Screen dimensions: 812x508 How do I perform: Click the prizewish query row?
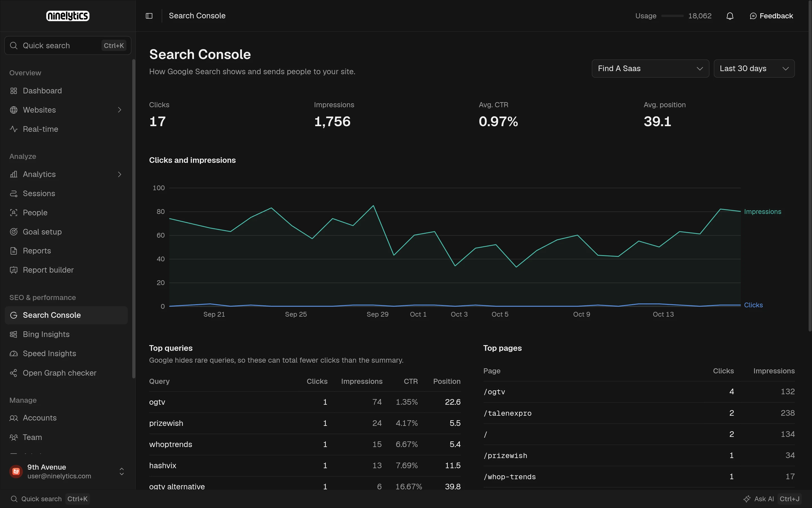[305, 423]
